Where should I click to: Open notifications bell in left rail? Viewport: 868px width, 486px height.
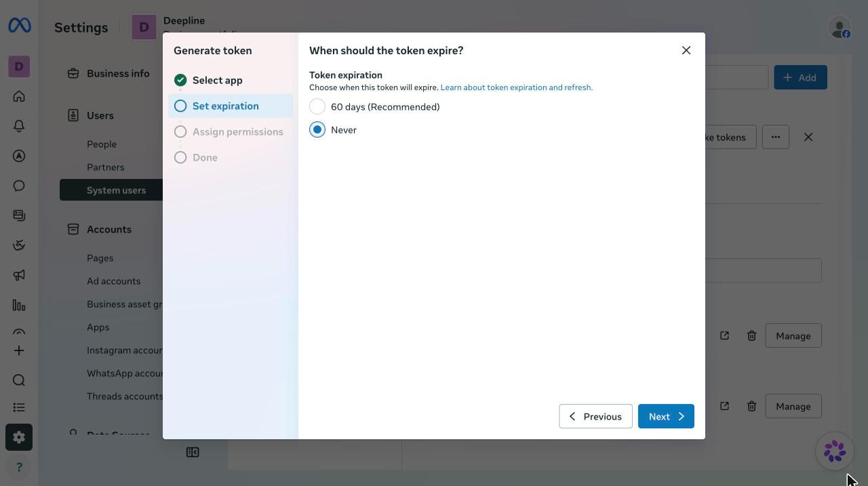[19, 126]
